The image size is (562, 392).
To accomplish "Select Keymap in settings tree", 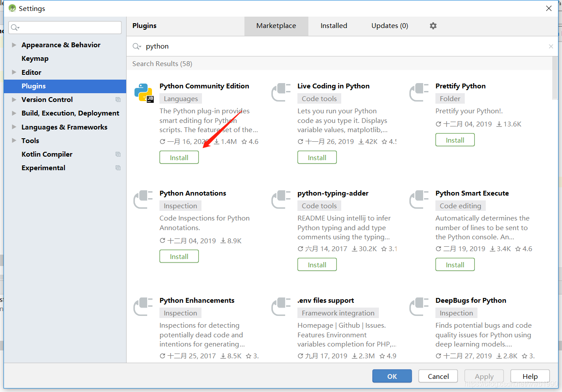I will tap(35, 59).
